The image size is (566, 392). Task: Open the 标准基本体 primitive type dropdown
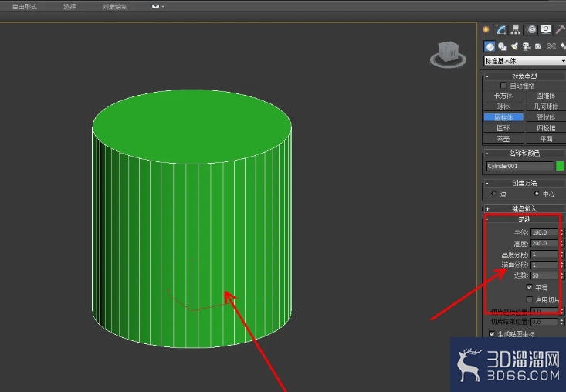[525, 61]
